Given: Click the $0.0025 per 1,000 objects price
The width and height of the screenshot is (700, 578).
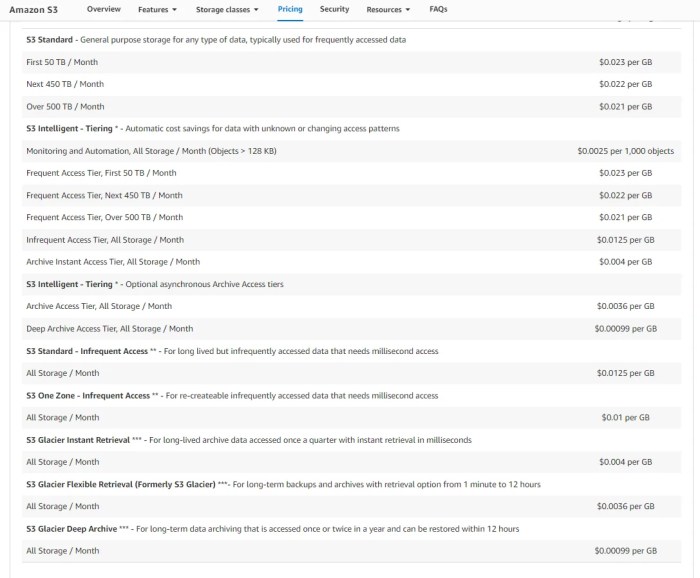Looking at the screenshot, I should click(x=625, y=151).
